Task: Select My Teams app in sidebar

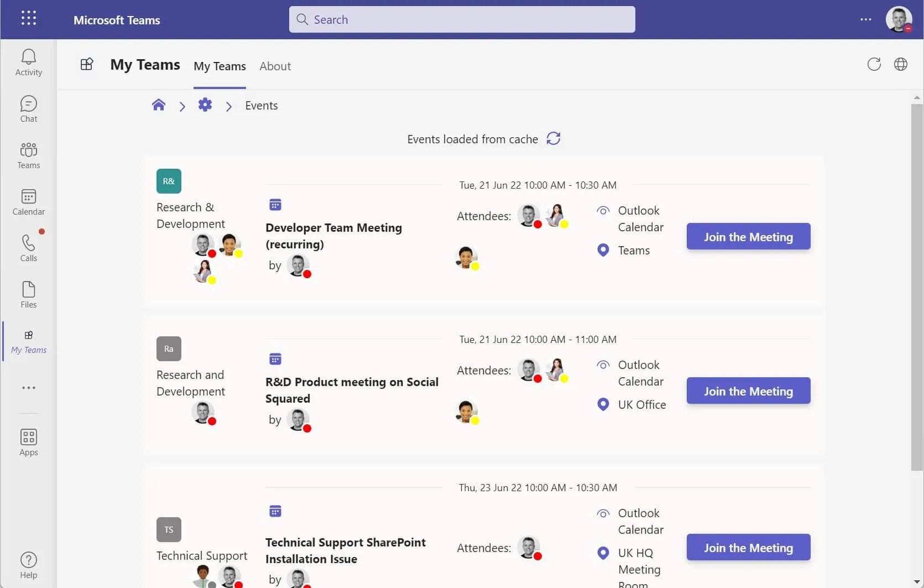Action: click(29, 341)
